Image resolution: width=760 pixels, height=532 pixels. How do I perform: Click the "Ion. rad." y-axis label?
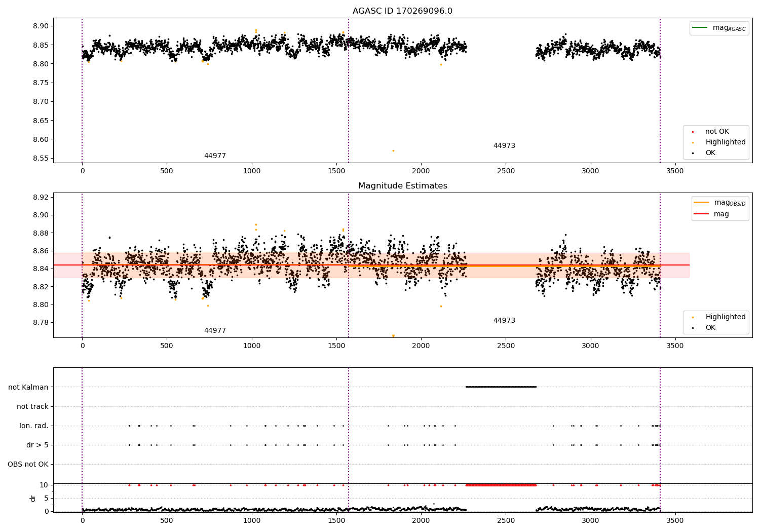point(34,426)
